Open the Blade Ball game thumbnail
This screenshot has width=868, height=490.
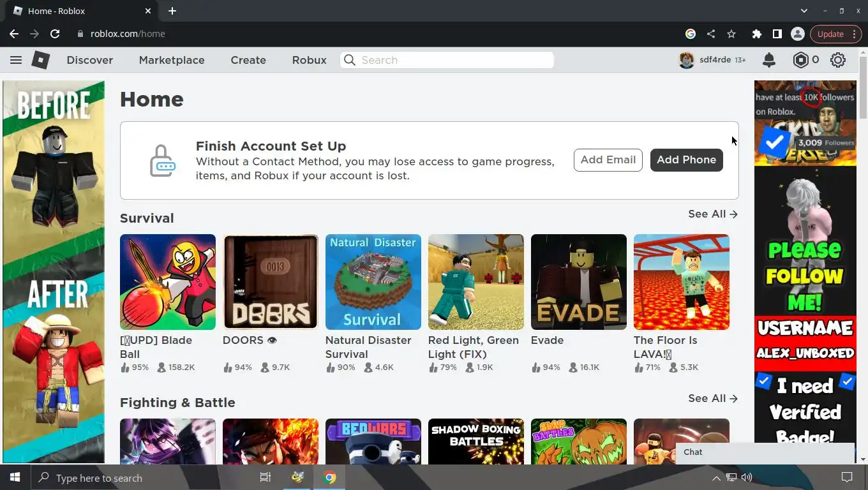click(x=168, y=282)
